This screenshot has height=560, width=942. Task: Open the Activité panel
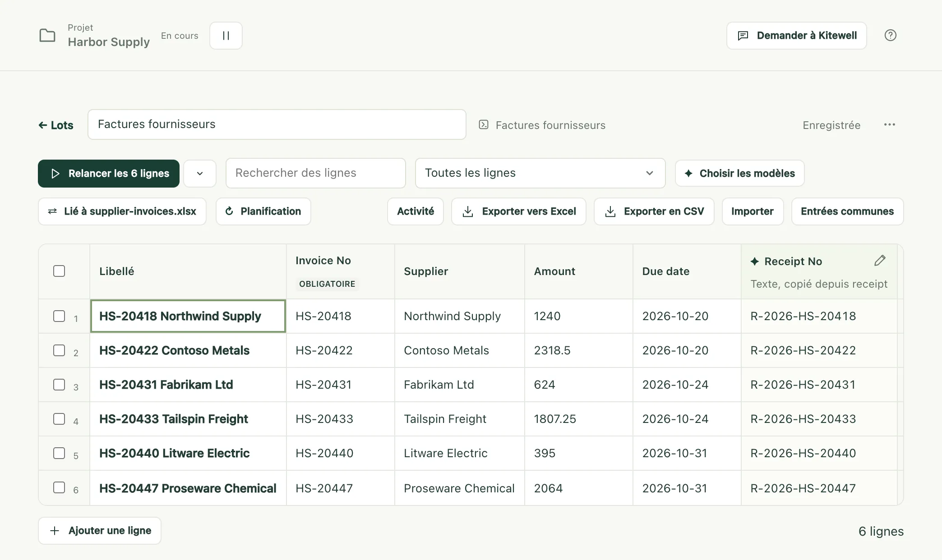click(x=416, y=211)
